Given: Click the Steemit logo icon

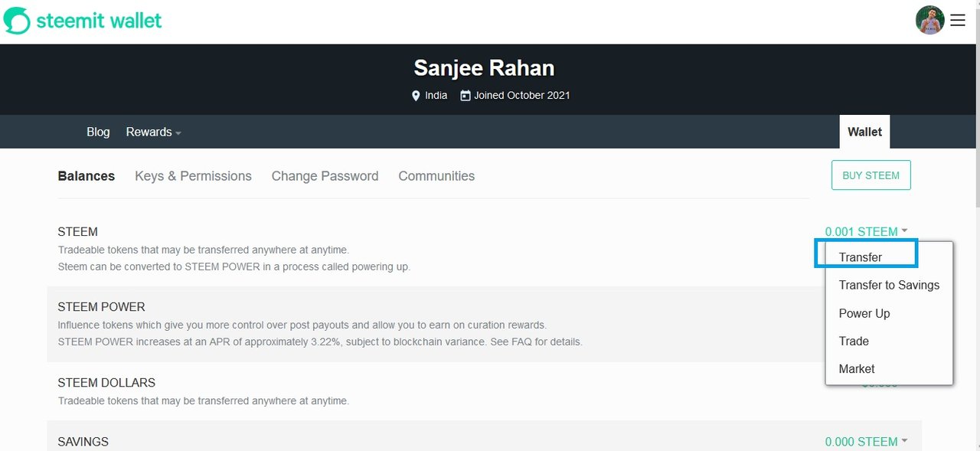Looking at the screenshot, I should (x=17, y=21).
